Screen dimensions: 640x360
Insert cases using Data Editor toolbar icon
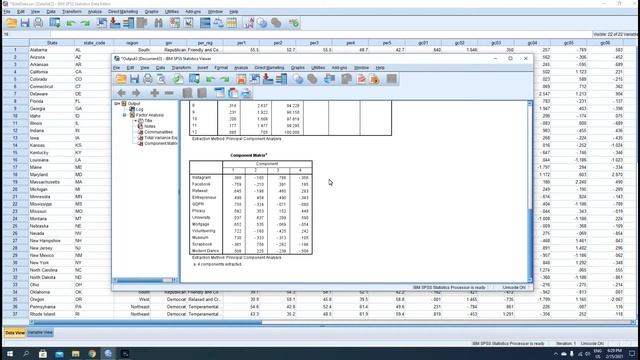click(x=175, y=23)
